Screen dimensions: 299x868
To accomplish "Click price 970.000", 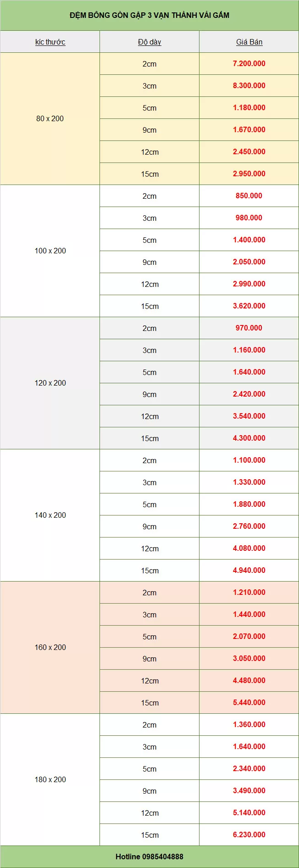I will pos(249,328).
